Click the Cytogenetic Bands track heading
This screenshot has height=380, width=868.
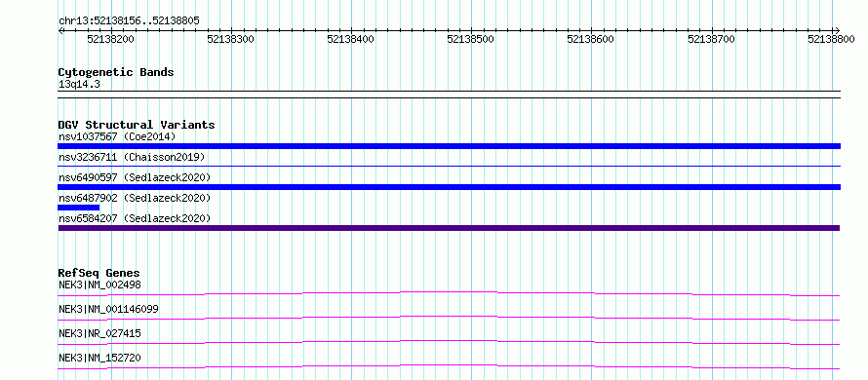pos(116,72)
